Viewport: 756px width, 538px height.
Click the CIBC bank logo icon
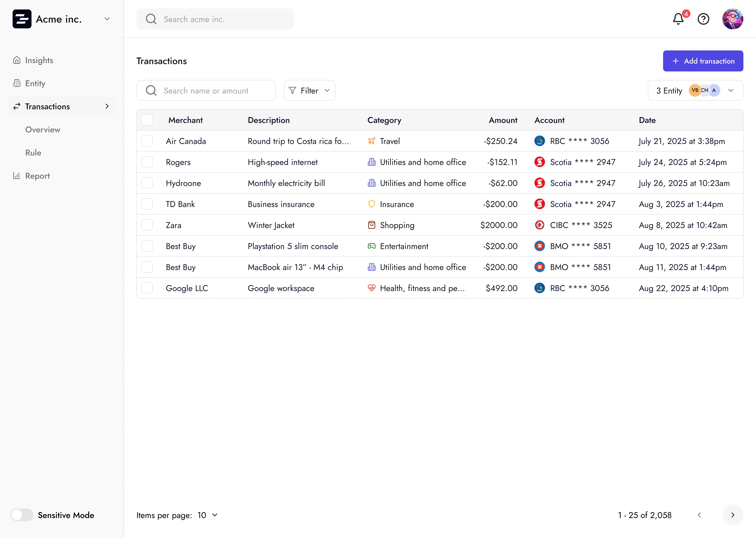coord(540,225)
